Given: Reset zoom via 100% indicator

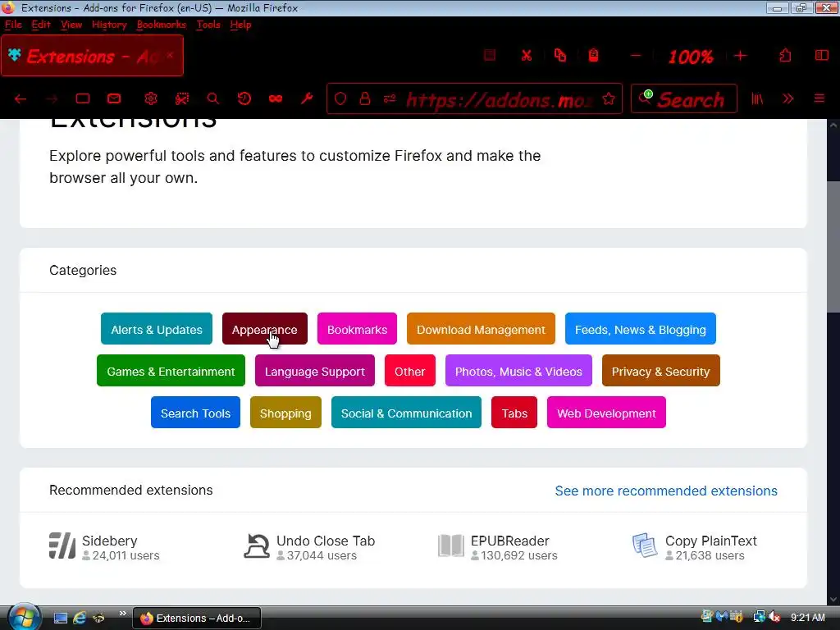Looking at the screenshot, I should 691,57.
